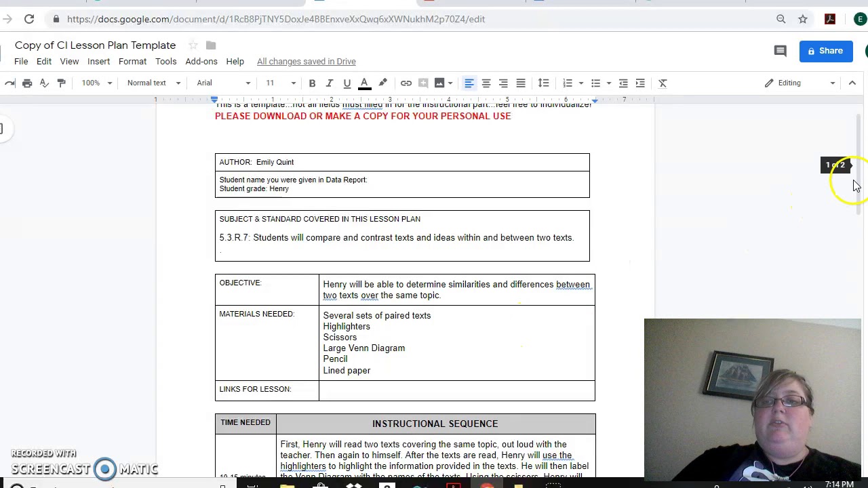
Task: Open the comment history icon
Action: [780, 51]
